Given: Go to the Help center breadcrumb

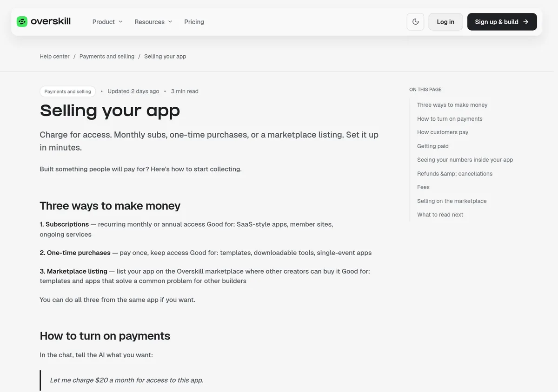Looking at the screenshot, I should tap(54, 56).
